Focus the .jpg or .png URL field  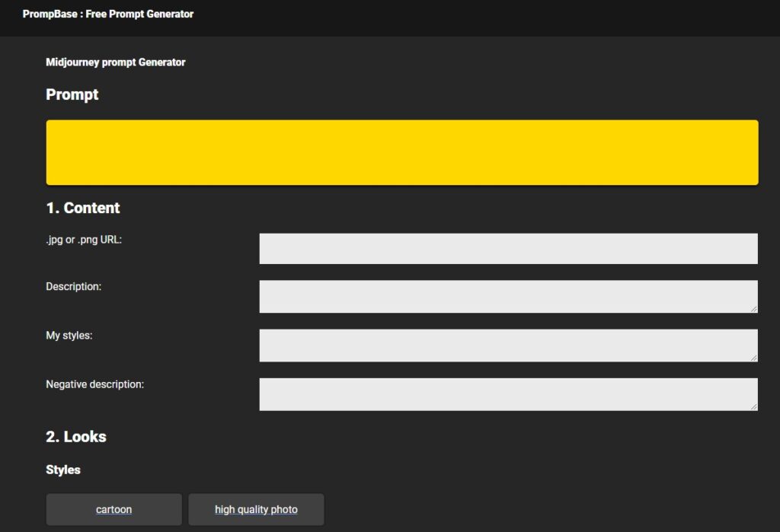[x=508, y=249]
